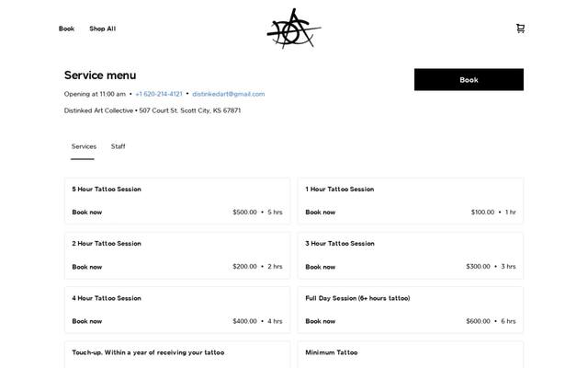This screenshot has height=368, width=588.
Task: Switch to the Staff tab
Action: coord(118,146)
